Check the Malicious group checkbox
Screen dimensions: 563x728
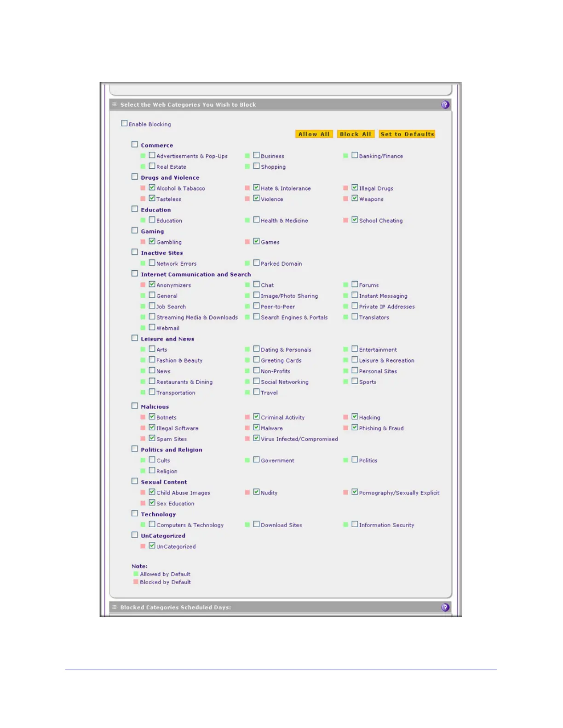(x=135, y=406)
